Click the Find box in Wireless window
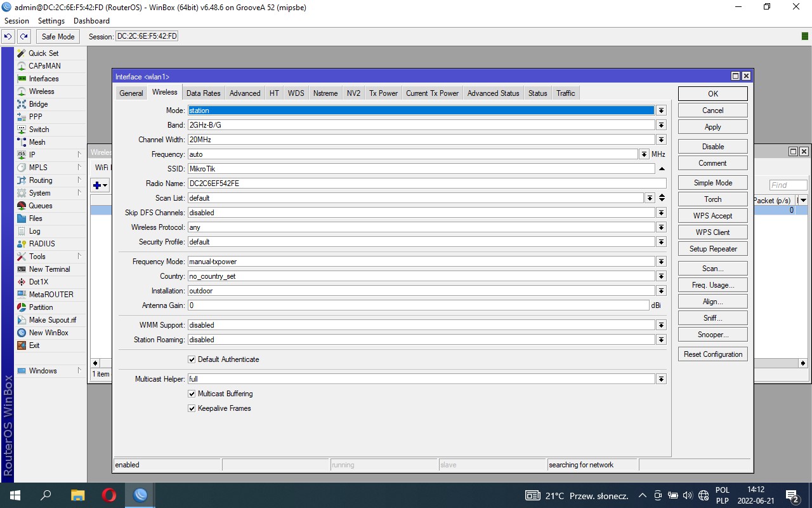 [788, 185]
